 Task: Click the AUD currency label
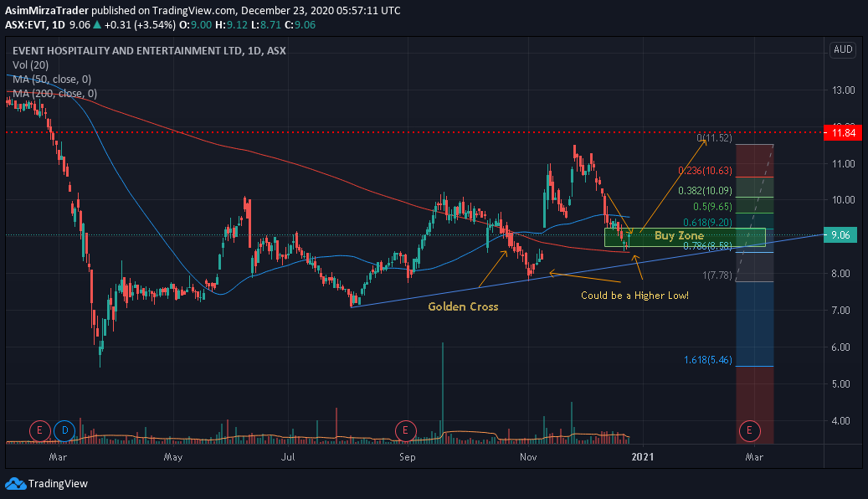843,49
